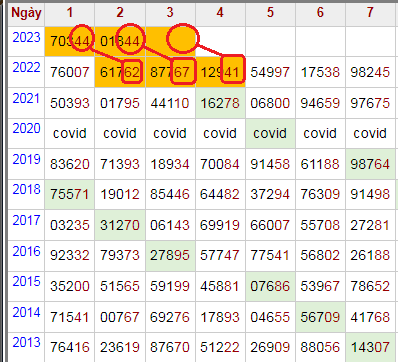Click empty orange cell under day 3
398x362 pixels.
(170, 41)
